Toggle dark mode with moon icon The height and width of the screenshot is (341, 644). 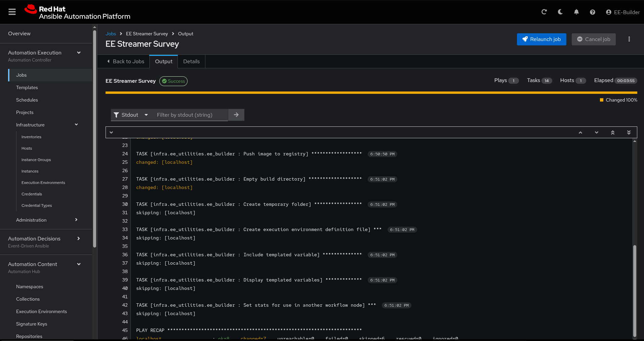tap(560, 12)
